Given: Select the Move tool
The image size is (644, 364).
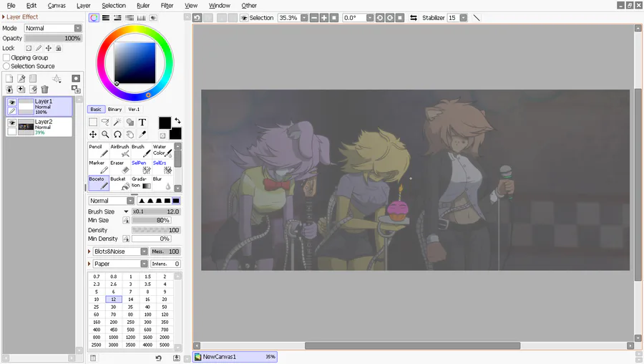Looking at the screenshot, I should click(93, 135).
